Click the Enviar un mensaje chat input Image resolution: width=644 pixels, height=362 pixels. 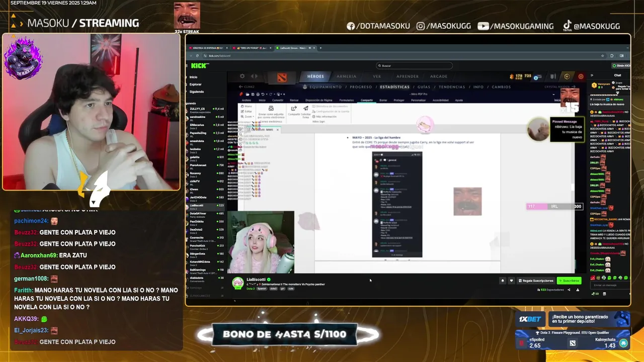tap(610, 285)
